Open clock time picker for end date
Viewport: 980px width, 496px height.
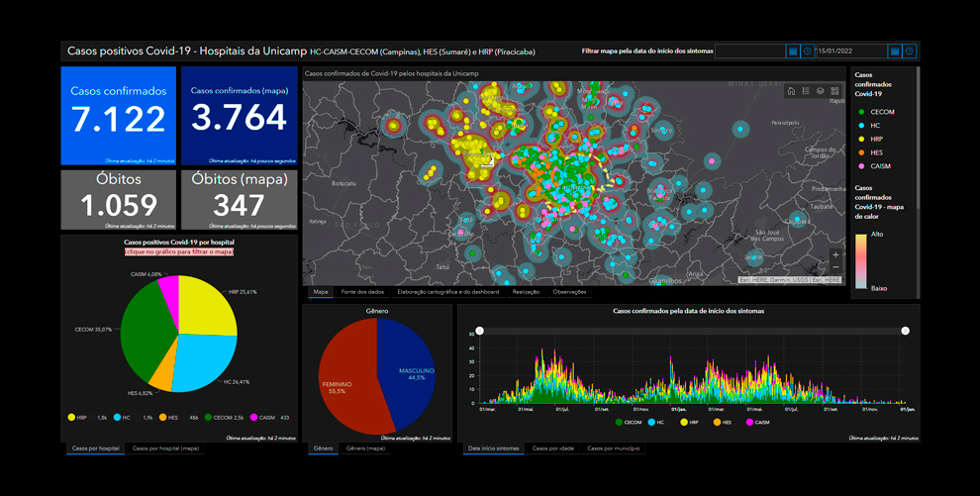(x=910, y=50)
